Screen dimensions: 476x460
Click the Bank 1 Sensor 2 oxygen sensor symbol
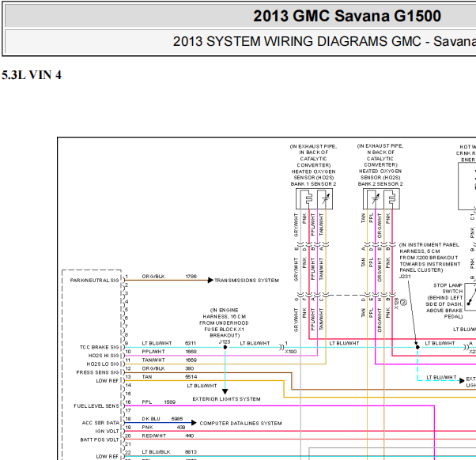(314, 198)
